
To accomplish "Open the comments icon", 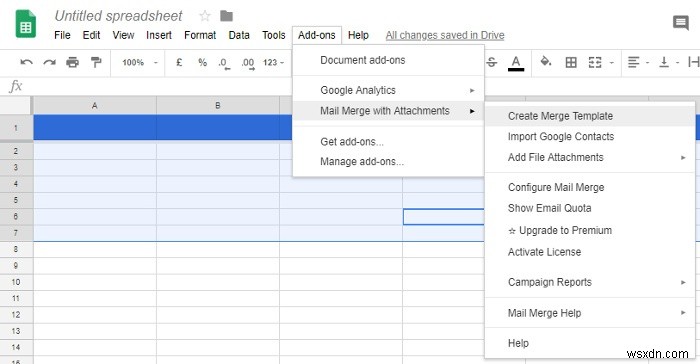I will click(681, 22).
